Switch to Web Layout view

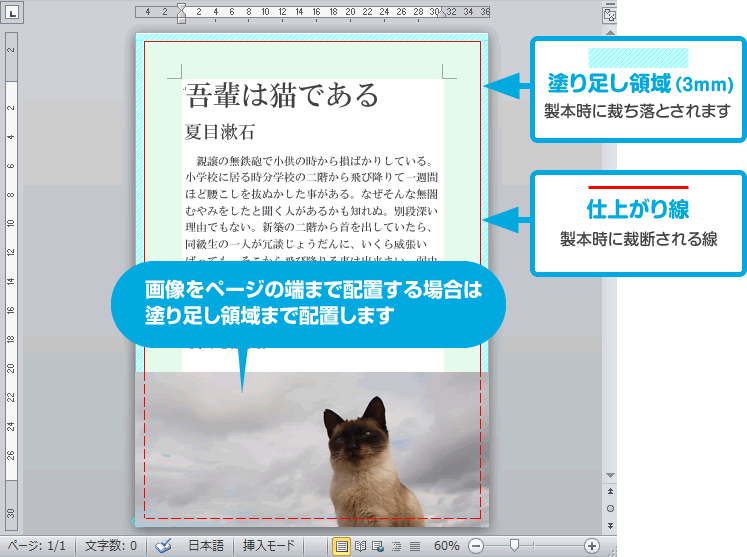click(x=378, y=546)
